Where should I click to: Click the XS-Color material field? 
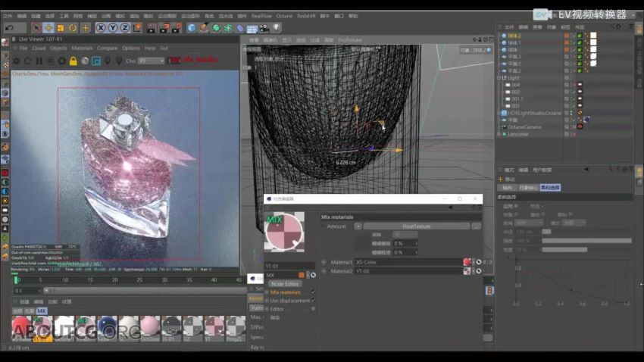coord(408,262)
